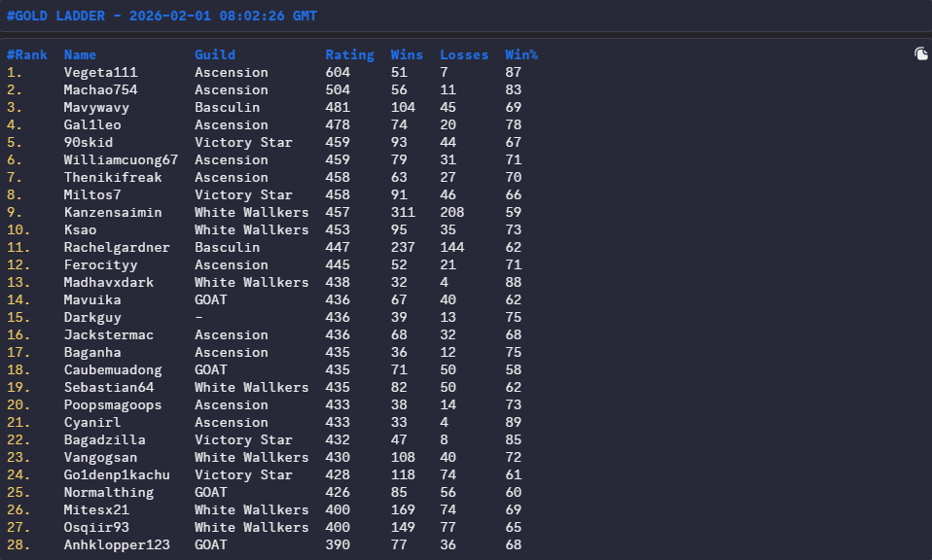This screenshot has height=560, width=932.
Task: Select player name Go1denp1kachu
Action: pos(117,475)
